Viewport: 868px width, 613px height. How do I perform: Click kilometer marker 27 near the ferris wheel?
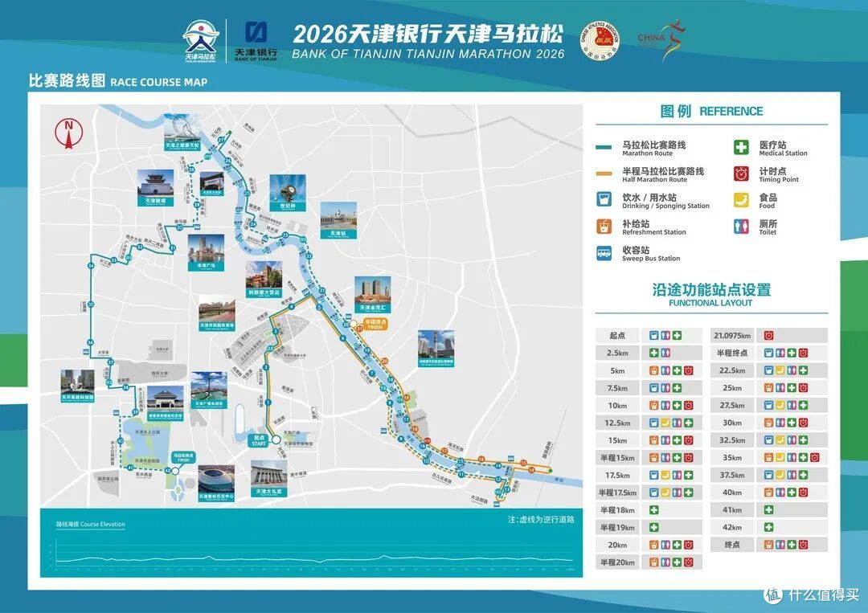pyautogui.click(x=222, y=141)
